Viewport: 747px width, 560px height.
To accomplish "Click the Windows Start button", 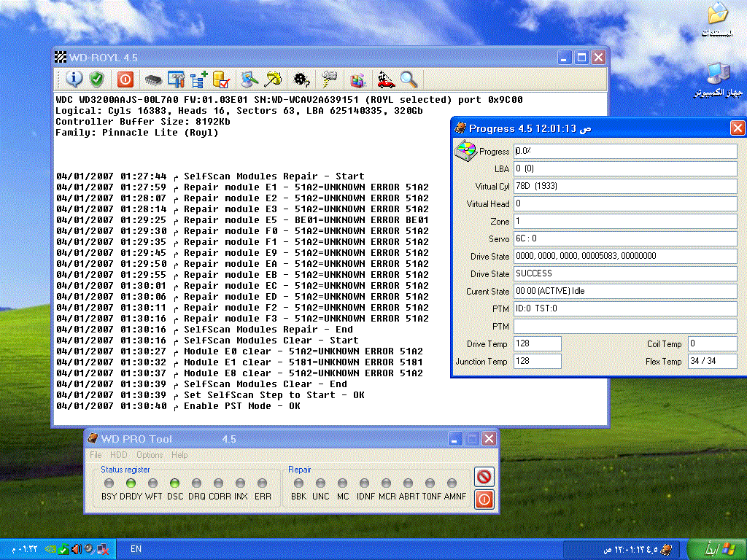I will (717, 549).
